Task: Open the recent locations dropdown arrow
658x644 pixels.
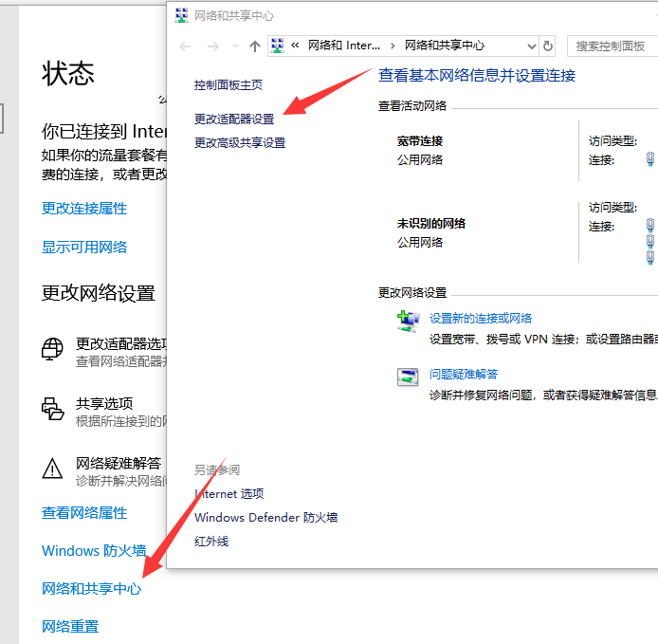Action: point(235,46)
